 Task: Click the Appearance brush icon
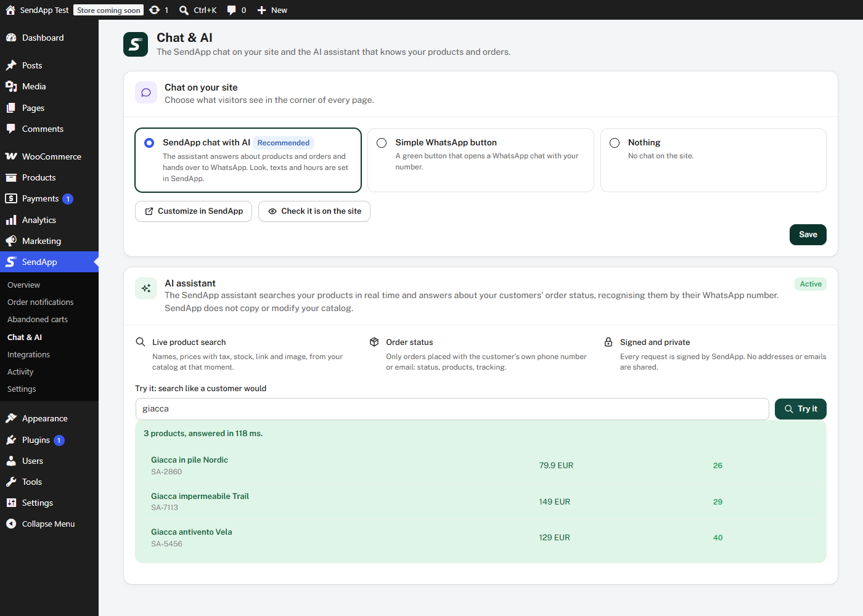tap(11, 418)
